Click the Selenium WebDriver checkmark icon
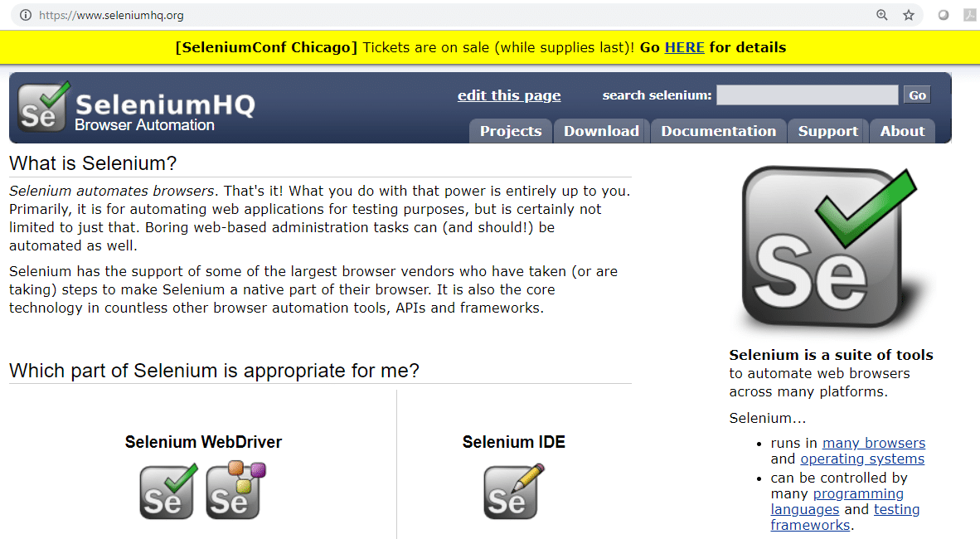Screen dimensions: 980x539 168,492
